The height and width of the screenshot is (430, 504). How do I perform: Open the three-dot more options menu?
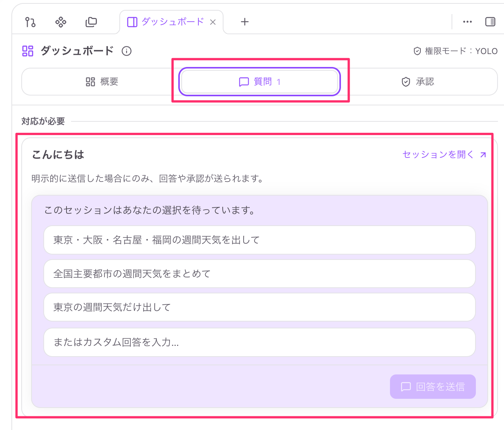[x=468, y=22]
